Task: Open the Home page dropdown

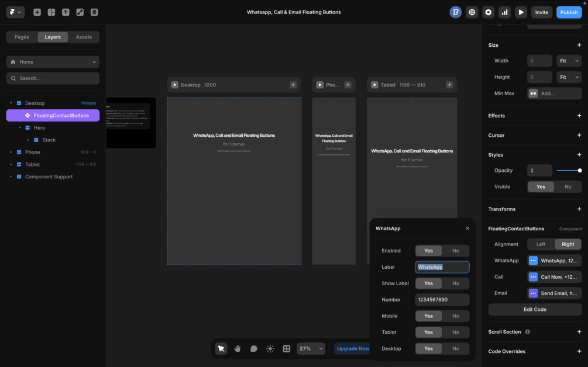Action: [53, 62]
